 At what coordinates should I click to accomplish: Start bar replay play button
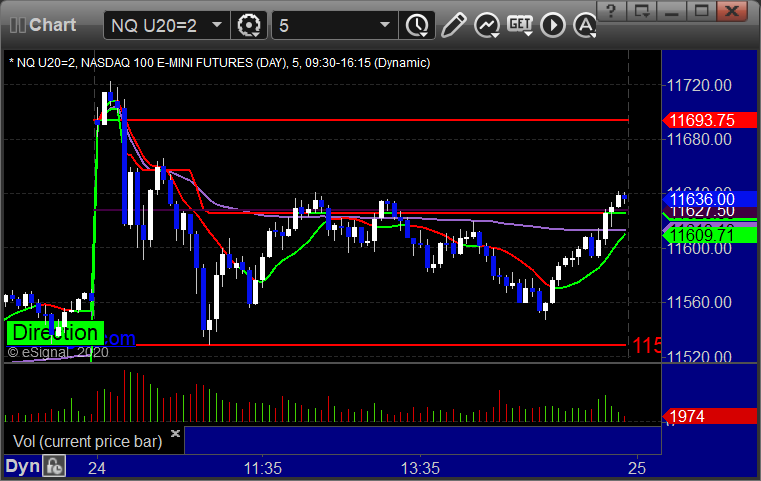(x=553, y=25)
